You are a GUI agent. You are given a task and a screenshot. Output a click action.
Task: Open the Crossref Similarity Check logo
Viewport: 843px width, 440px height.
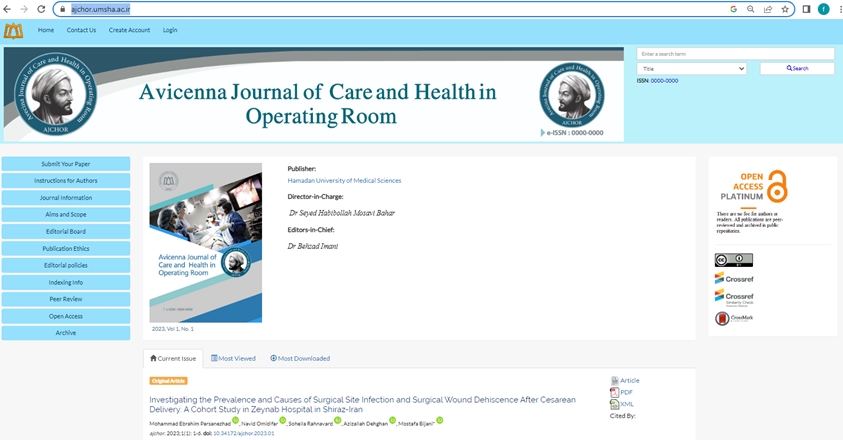734,297
